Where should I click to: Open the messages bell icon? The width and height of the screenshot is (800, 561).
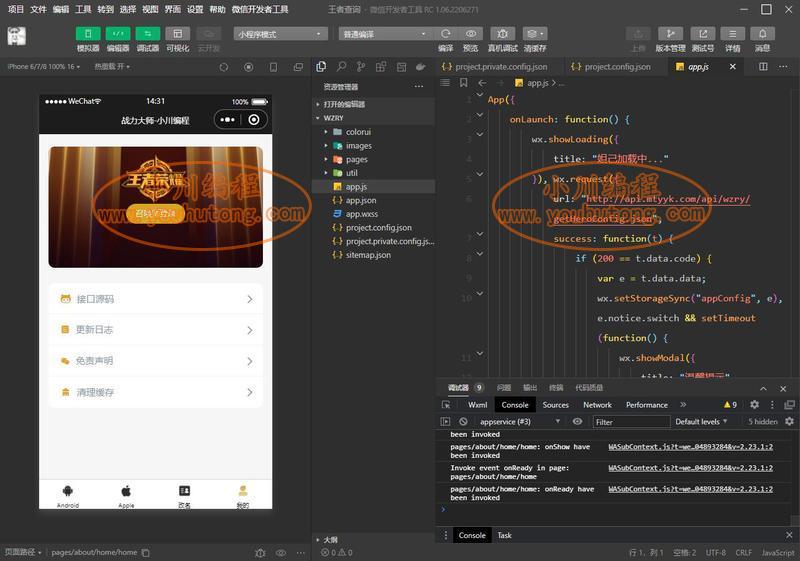click(763, 34)
